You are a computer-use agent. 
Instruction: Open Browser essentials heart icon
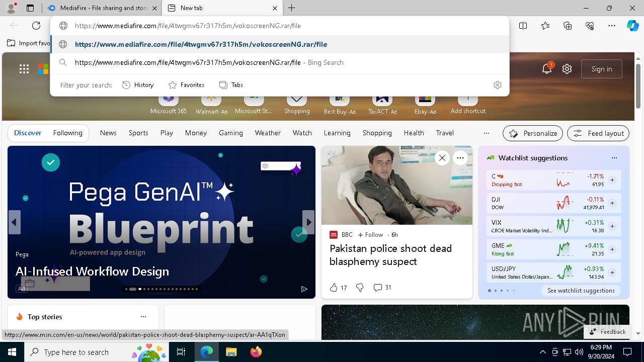click(x=590, y=26)
